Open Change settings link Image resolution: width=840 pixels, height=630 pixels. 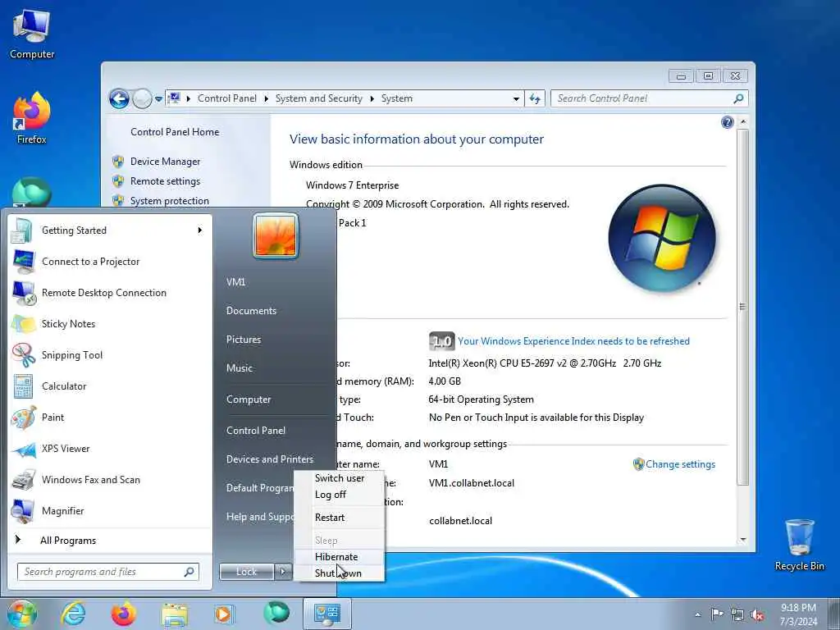680,464
